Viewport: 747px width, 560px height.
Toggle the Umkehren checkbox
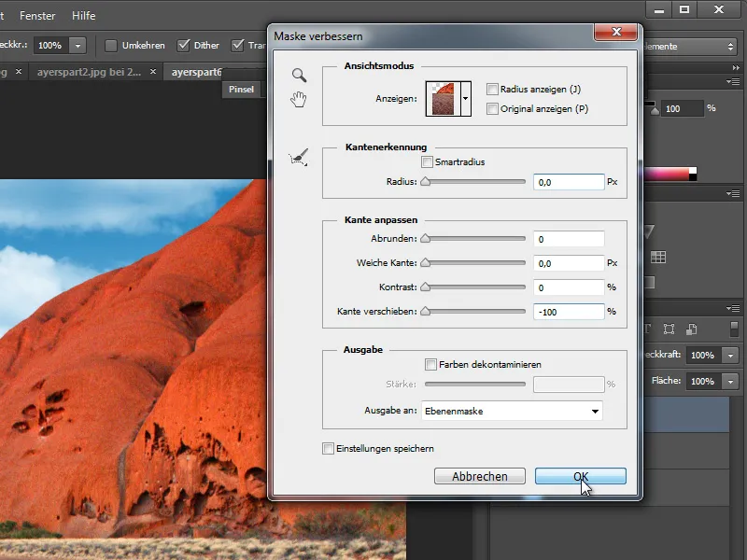(111, 45)
